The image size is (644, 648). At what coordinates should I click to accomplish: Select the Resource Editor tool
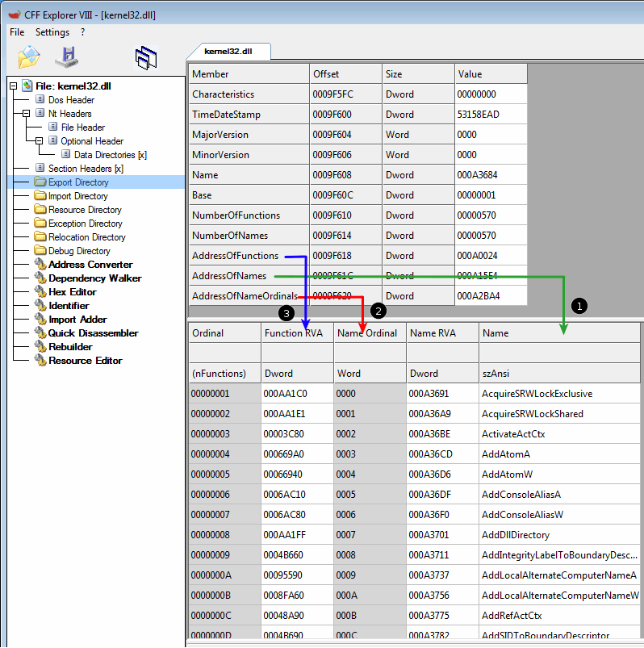85,361
